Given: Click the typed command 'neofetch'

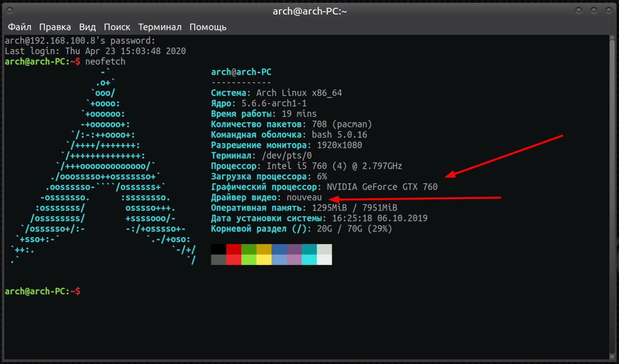Looking at the screenshot, I should (105, 62).
